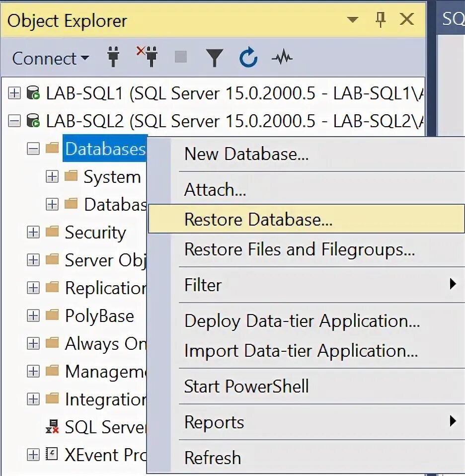465x476 pixels.
Task: Choose Start PowerShell menu entry
Action: (x=307, y=387)
